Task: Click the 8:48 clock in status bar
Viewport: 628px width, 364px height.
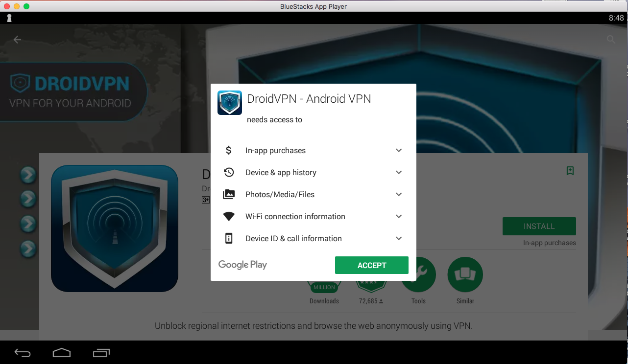Action: point(616,18)
